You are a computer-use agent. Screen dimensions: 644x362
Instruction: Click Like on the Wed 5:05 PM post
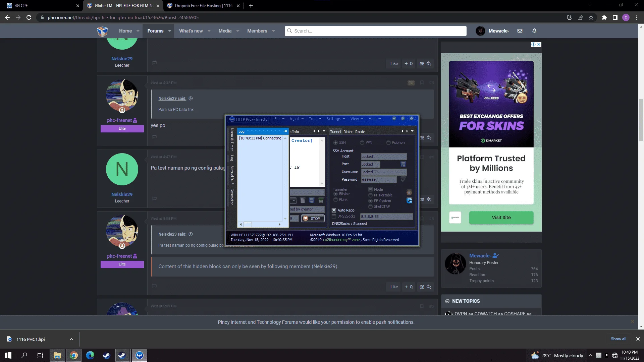coord(394,287)
